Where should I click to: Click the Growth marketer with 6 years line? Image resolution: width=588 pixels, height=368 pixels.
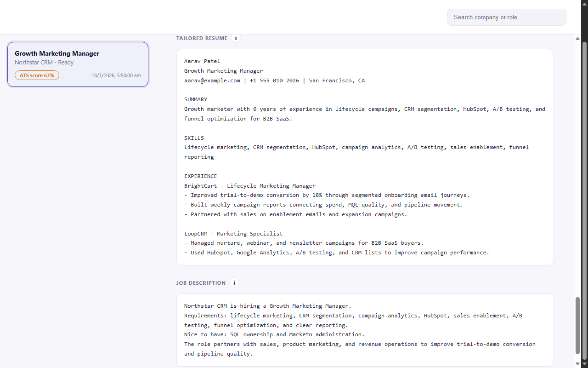(x=365, y=114)
